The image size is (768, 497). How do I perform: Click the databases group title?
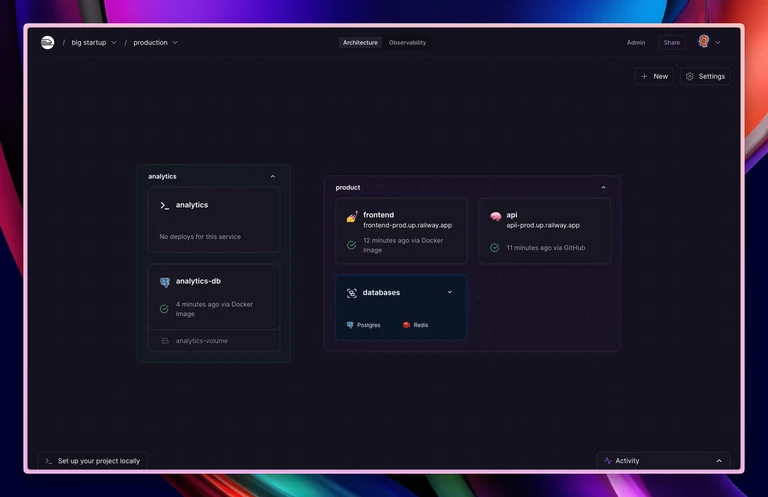[x=381, y=292]
